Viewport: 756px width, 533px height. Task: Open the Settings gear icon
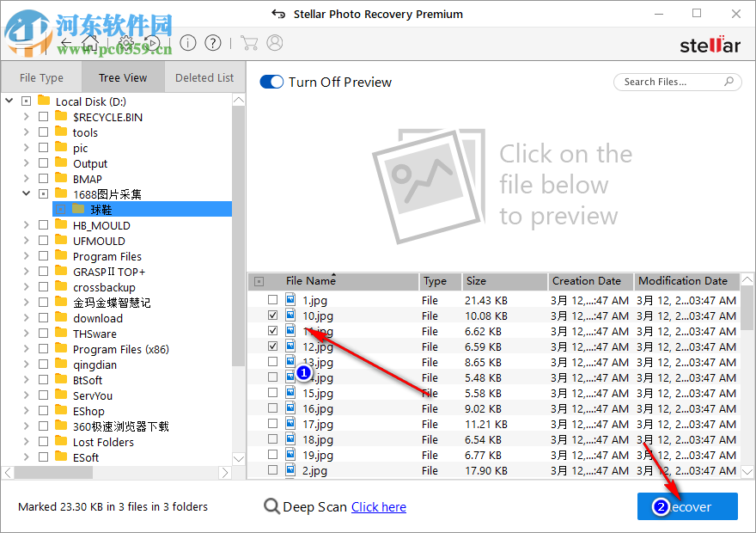tap(125, 42)
